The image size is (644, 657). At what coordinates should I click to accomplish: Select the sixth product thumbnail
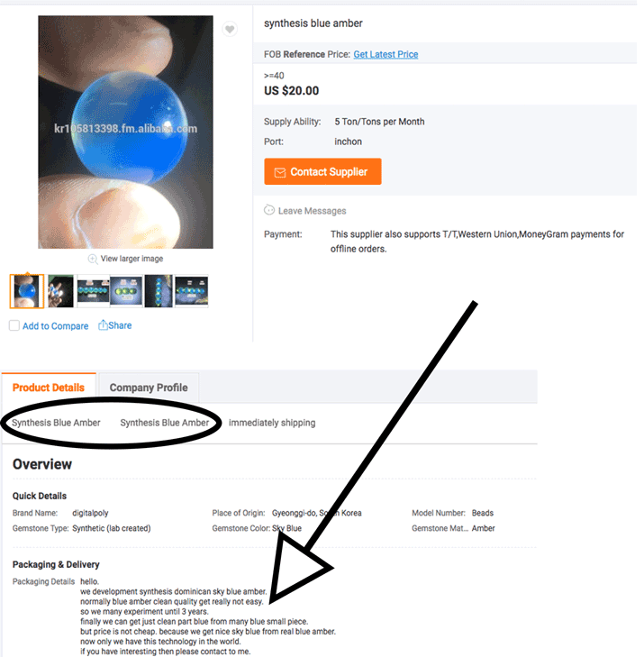point(192,291)
